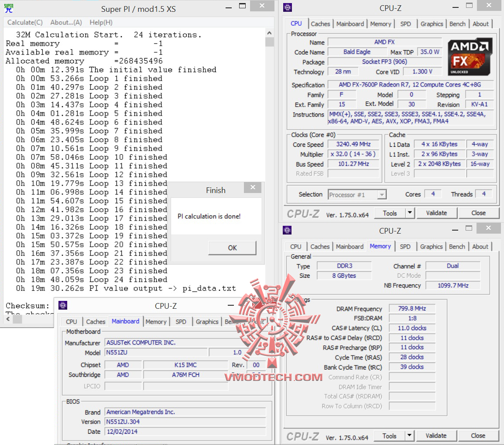The width and height of the screenshot is (504, 445).
Task: Select Caches tab in Memory CPU-Z window
Action: coord(320,246)
